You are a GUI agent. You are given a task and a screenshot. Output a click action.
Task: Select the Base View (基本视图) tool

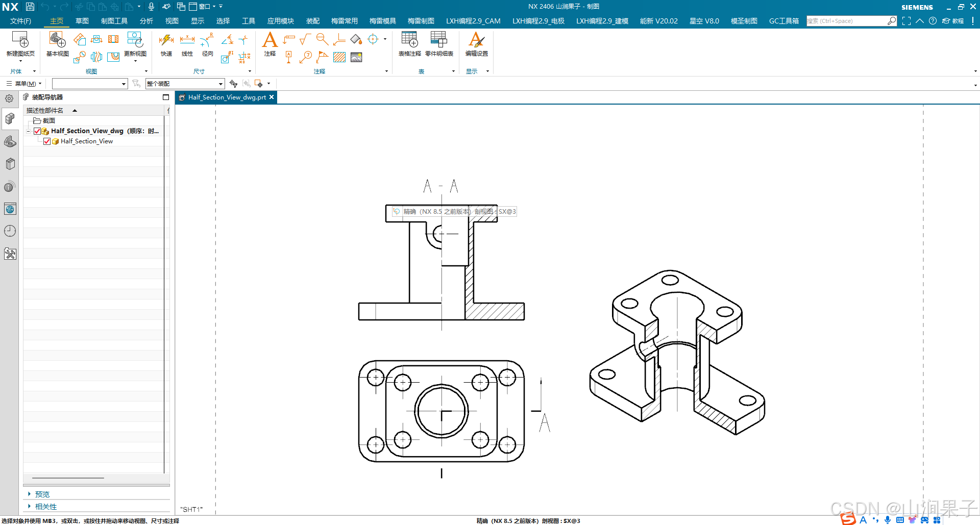[x=58, y=40]
